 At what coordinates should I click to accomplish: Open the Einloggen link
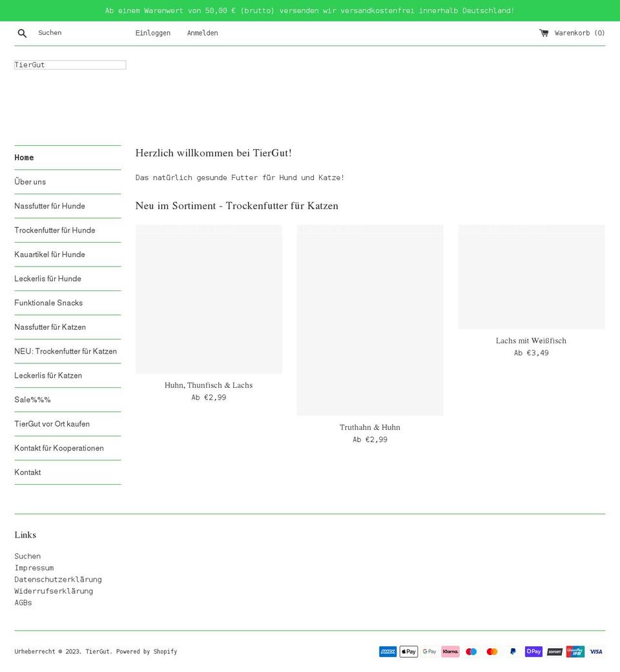point(152,33)
